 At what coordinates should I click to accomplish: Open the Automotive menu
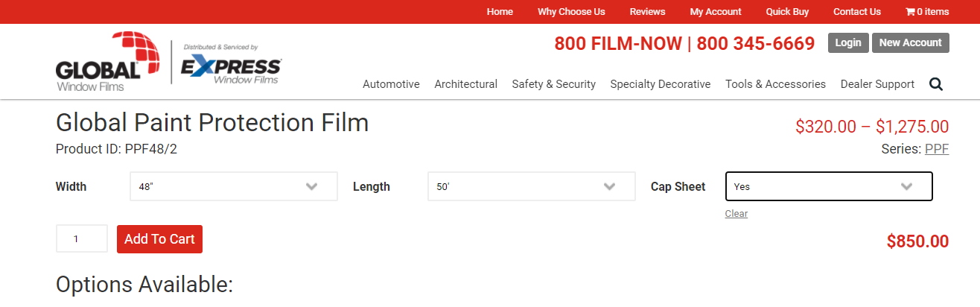391,84
